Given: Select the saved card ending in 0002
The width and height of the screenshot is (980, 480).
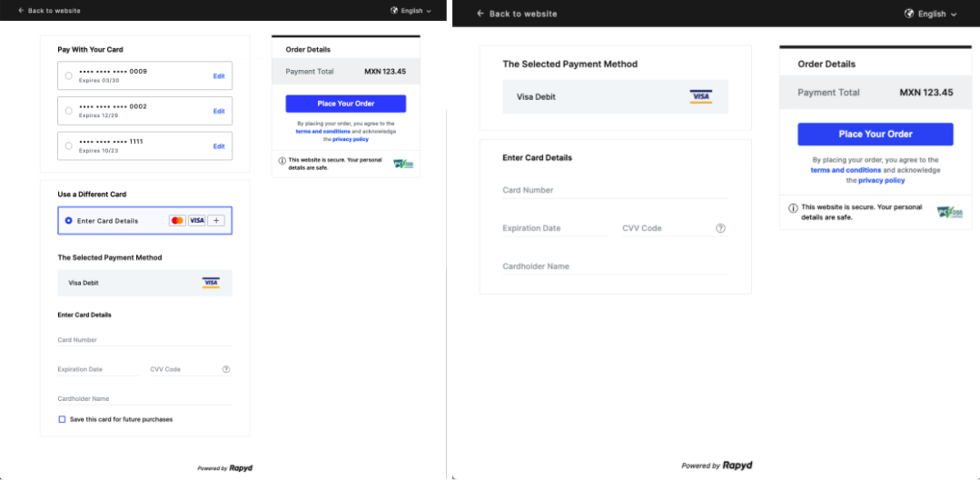Looking at the screenshot, I should tap(68, 111).
